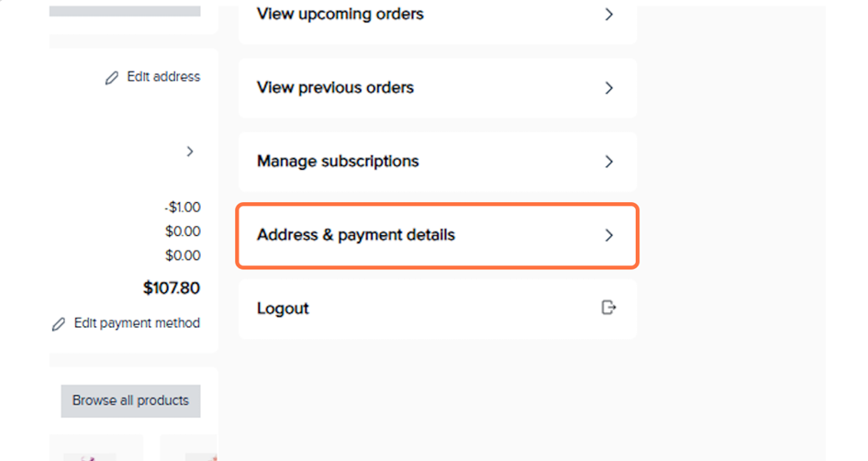Click the Edit address link
This screenshot has width=868, height=461.
(163, 77)
